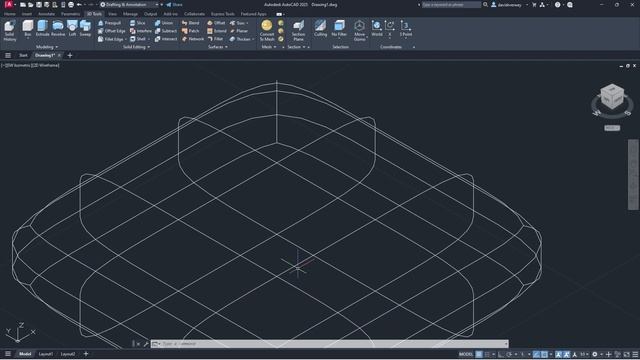Switch to the Annotate ribbon tab

pos(47,14)
